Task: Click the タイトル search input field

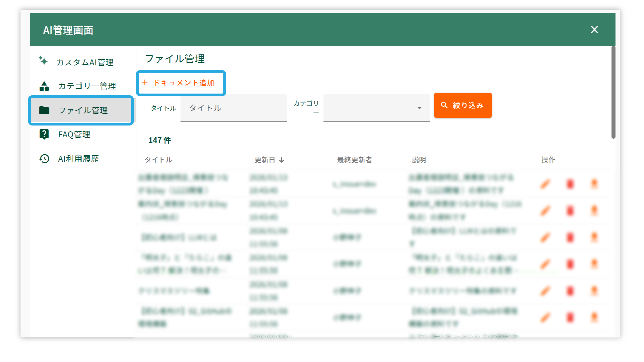Action: (234, 108)
